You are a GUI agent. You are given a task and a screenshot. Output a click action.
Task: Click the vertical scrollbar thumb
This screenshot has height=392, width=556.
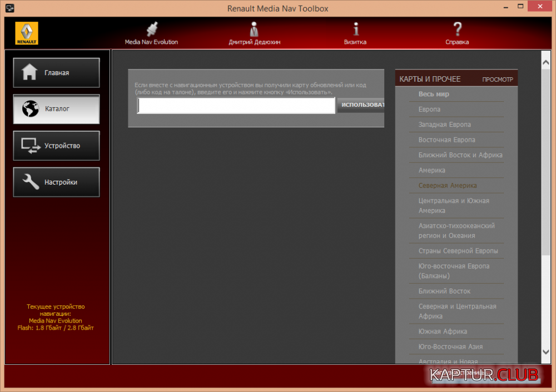(546, 161)
